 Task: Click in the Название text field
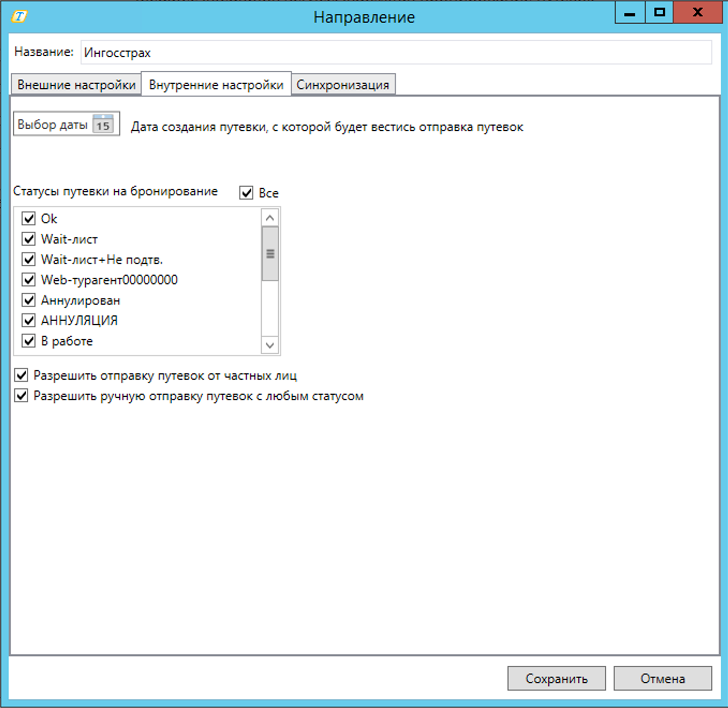(396, 53)
